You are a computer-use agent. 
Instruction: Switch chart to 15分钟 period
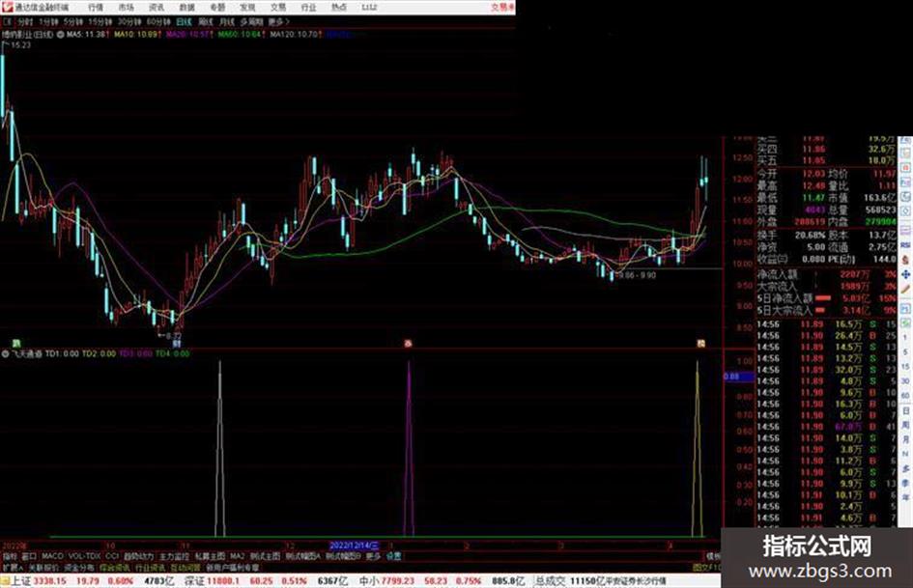(x=100, y=21)
